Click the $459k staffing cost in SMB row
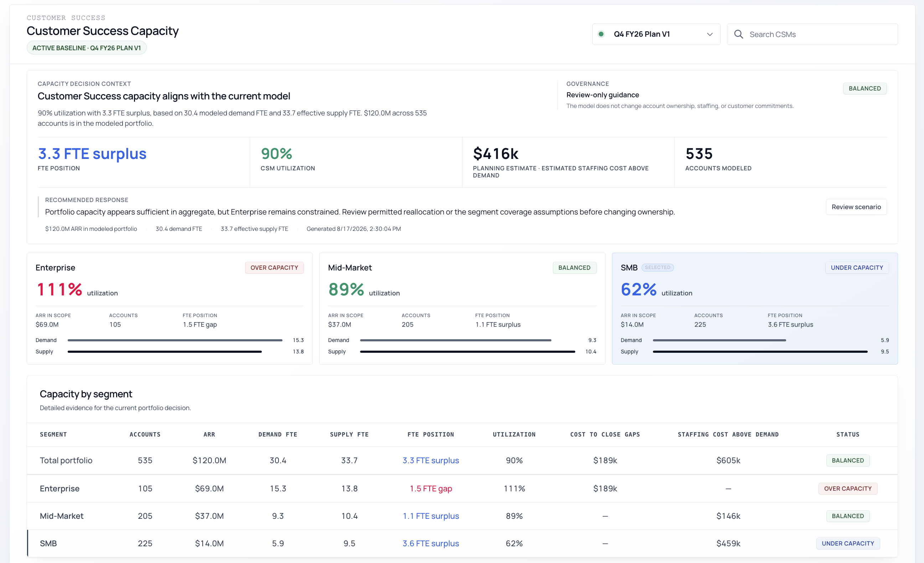 pos(728,543)
